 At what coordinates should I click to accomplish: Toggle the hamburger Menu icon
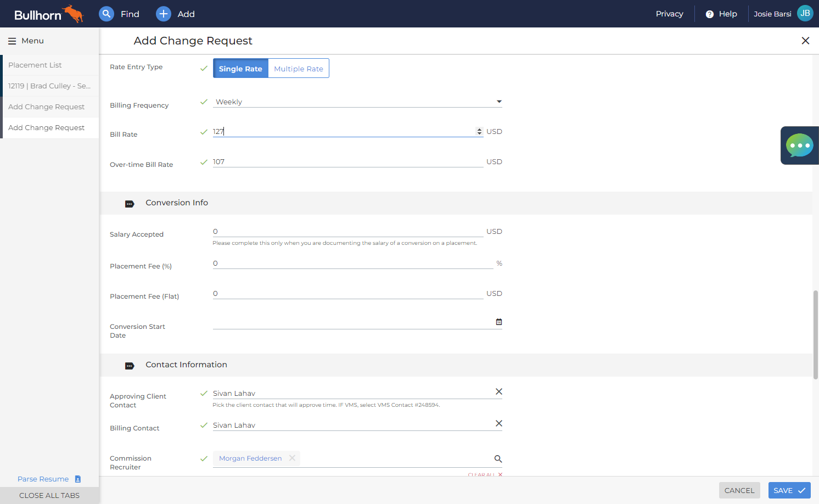tap(12, 41)
